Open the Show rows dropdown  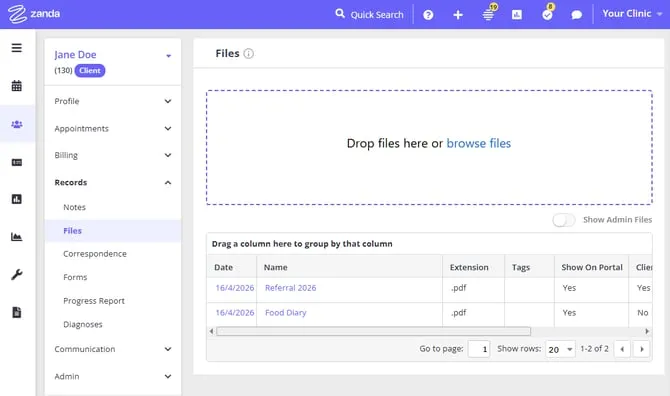[560, 349]
